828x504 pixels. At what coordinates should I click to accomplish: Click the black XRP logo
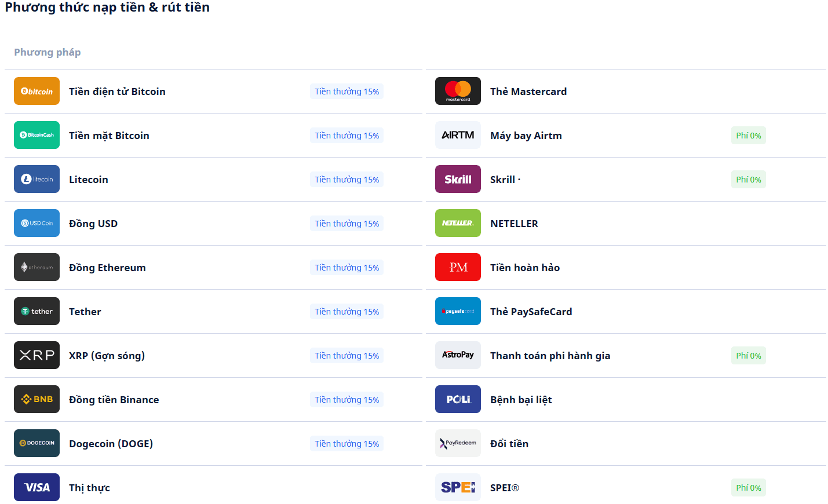pos(37,355)
